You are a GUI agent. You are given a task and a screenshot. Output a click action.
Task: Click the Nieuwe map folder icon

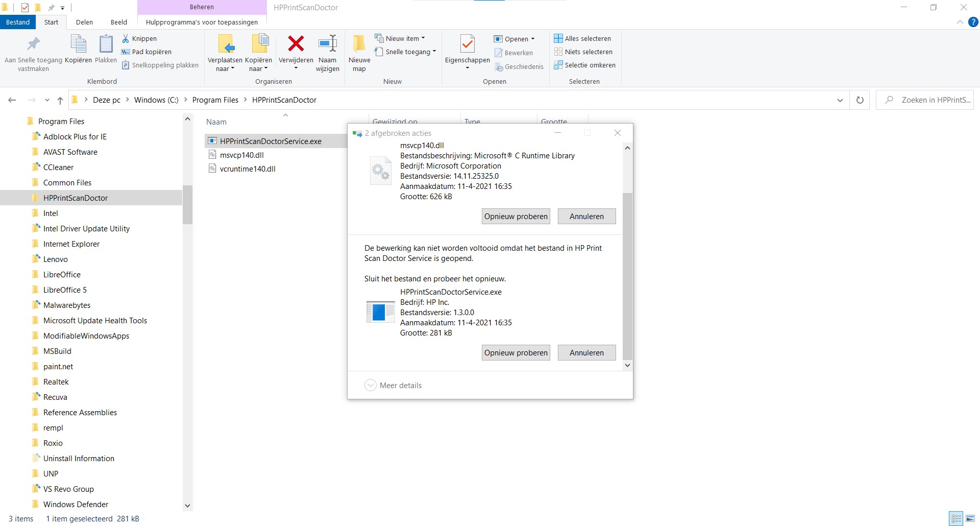tap(359, 44)
